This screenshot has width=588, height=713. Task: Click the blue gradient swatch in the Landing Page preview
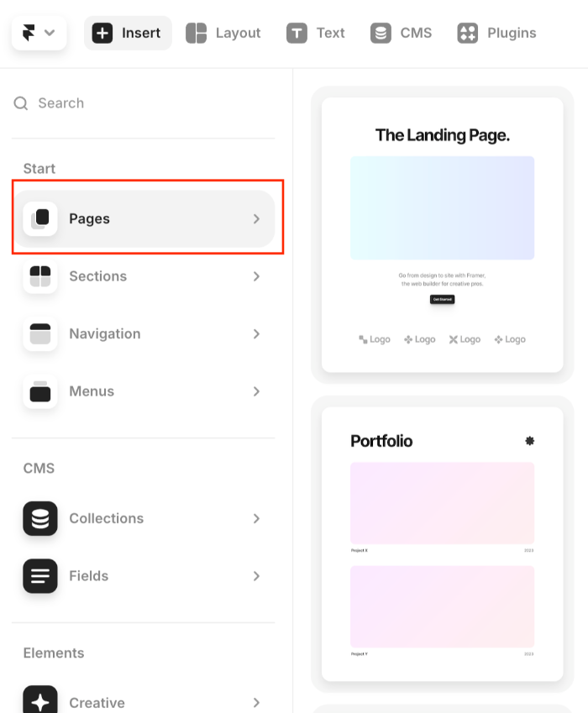point(442,207)
